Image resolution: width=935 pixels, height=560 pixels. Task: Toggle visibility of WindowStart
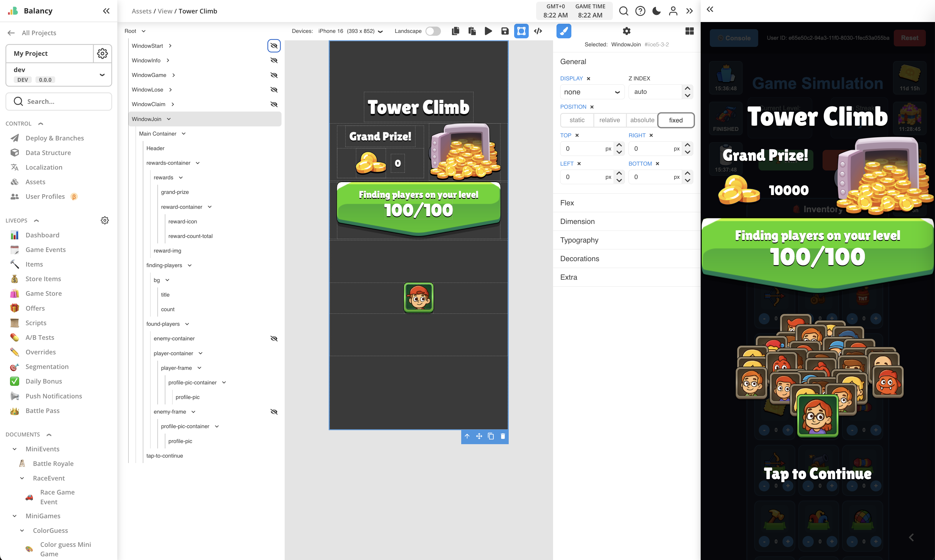tap(274, 46)
